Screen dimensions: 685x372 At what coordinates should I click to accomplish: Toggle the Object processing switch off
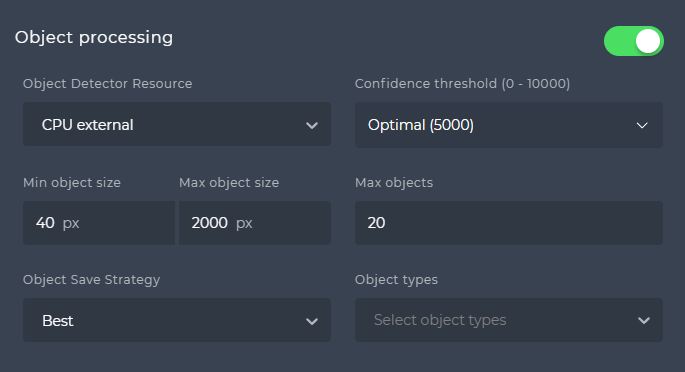[634, 41]
